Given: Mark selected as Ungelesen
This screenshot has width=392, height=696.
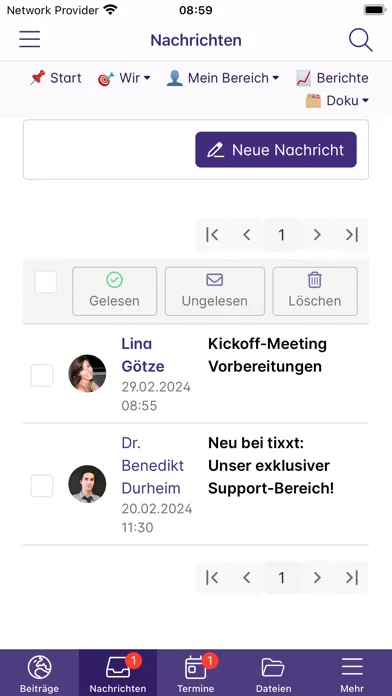Looking at the screenshot, I should click(x=215, y=291).
